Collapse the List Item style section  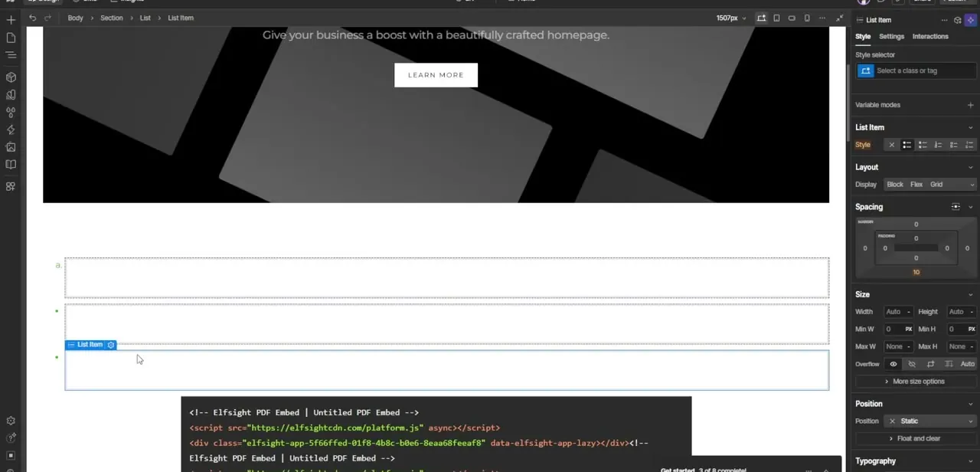click(x=971, y=128)
